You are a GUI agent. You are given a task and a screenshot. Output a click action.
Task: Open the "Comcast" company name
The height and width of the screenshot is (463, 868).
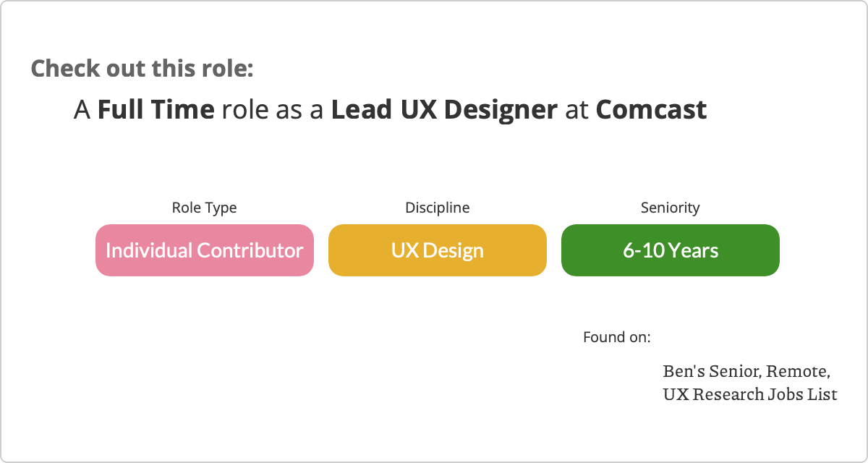click(651, 110)
